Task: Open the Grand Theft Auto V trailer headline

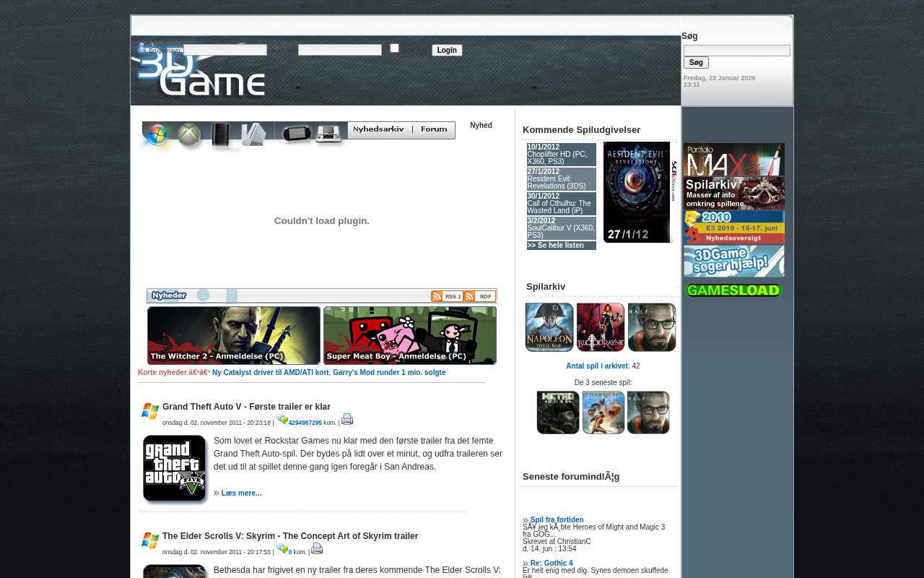Action: coord(246,407)
